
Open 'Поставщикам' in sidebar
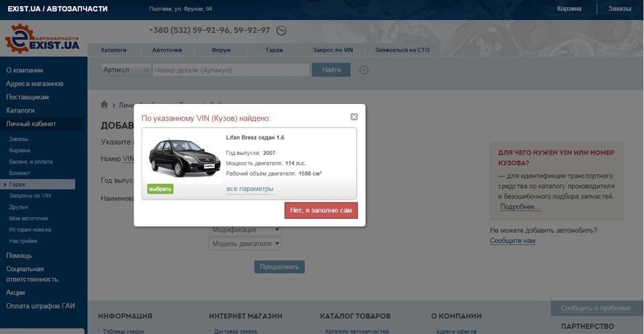click(27, 97)
